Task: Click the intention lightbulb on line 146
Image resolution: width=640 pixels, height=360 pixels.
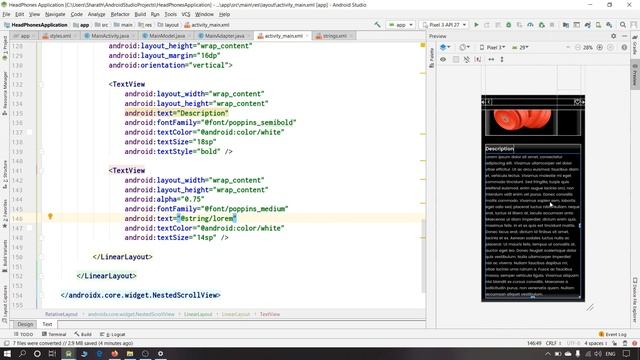Action: click(x=50, y=216)
